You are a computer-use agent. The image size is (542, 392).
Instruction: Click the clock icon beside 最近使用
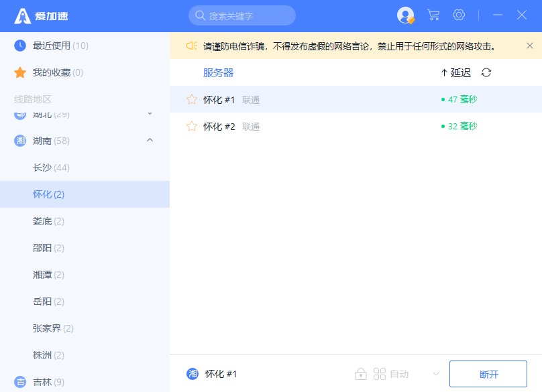point(20,46)
